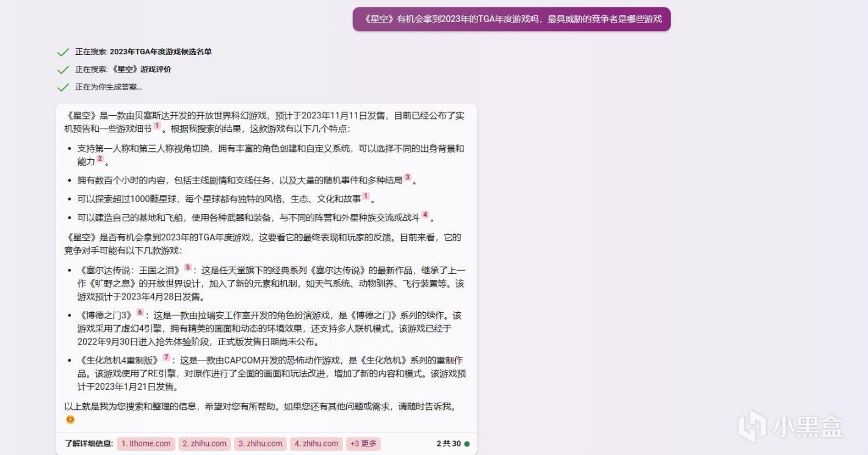The width and height of the screenshot is (868, 455).
Task: Open citation 3 after 多种结局
Action: pyautogui.click(x=407, y=177)
